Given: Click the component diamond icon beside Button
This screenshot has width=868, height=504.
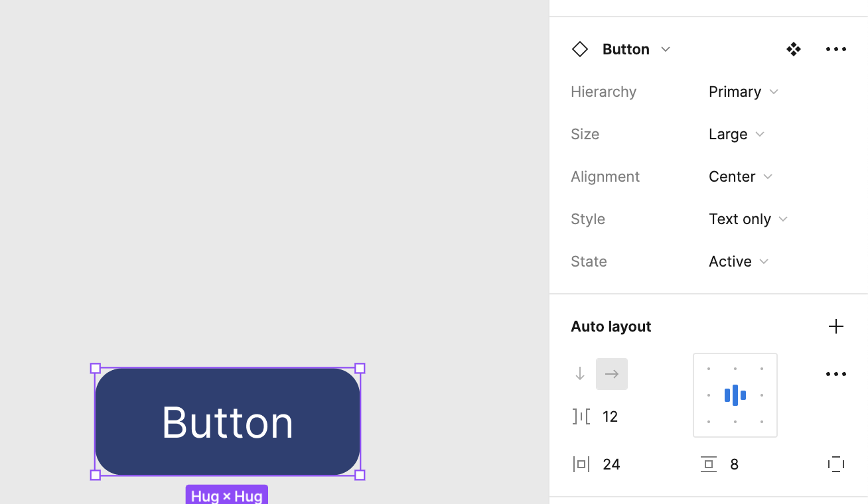Looking at the screenshot, I should click(580, 49).
